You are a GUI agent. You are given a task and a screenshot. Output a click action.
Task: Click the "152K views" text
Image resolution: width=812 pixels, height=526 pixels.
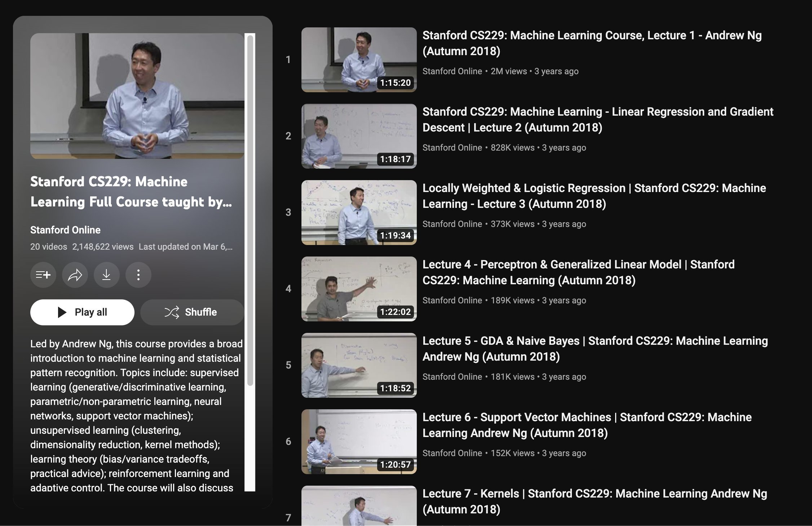click(x=513, y=453)
